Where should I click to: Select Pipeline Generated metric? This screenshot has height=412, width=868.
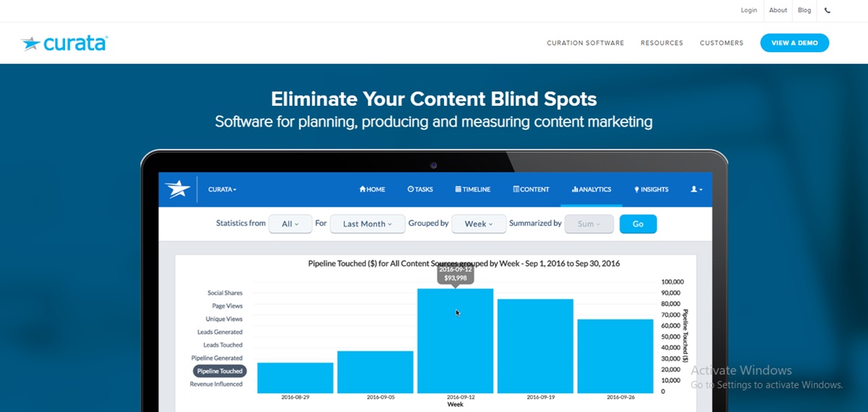tap(217, 358)
